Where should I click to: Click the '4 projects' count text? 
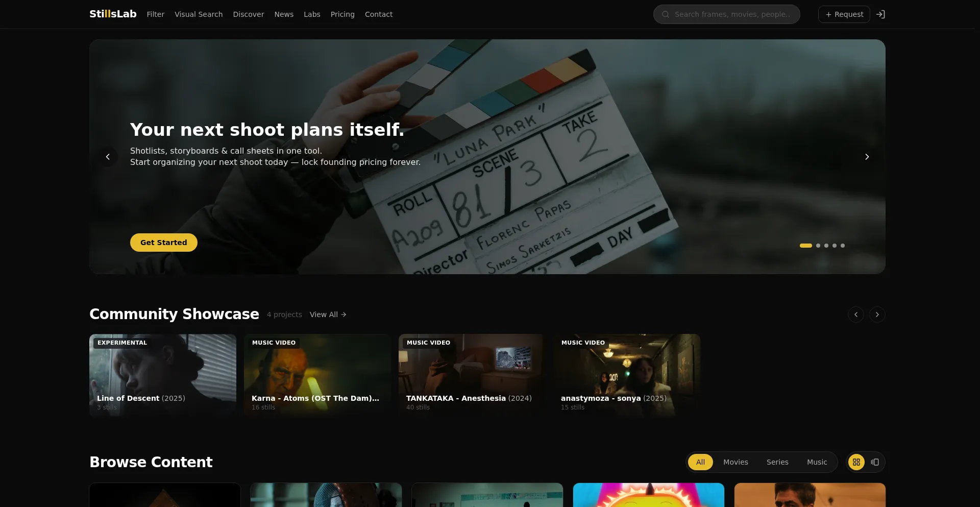284,315
